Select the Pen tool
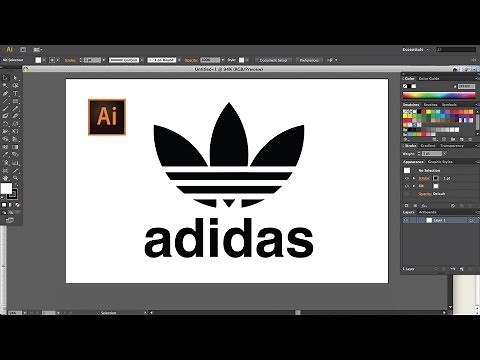Image resolution: width=480 pixels, height=360 pixels. pos(5,93)
